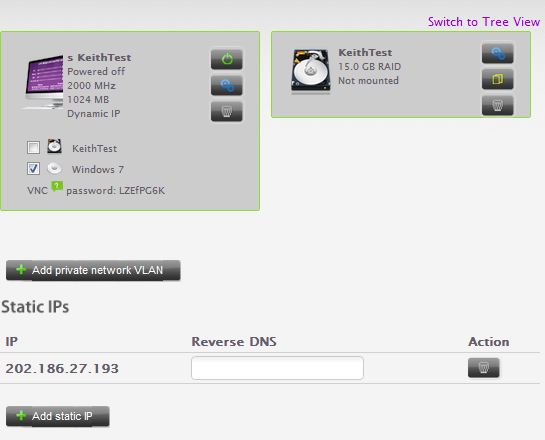545x440 pixels.
Task: Click the green VNC help question icon
Action: 57,187
